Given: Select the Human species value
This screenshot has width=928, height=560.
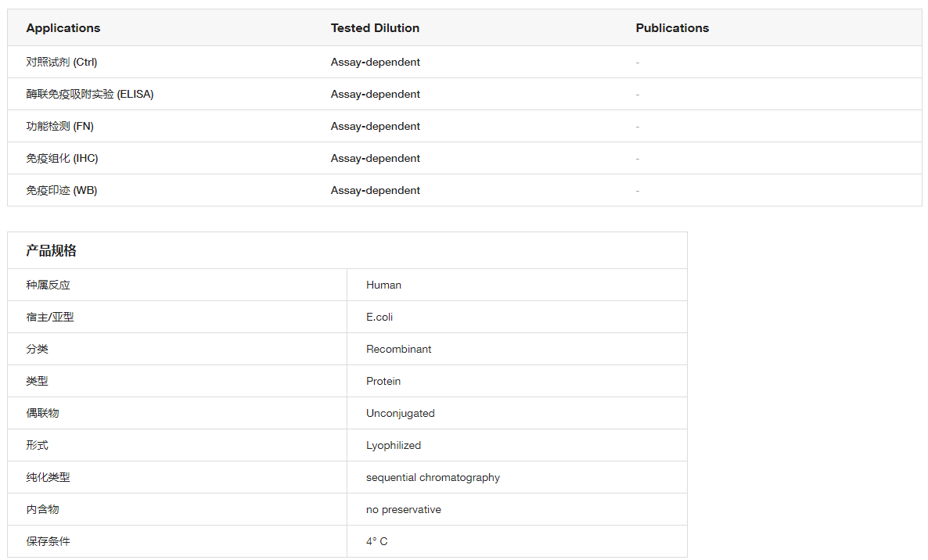Looking at the screenshot, I should (383, 285).
